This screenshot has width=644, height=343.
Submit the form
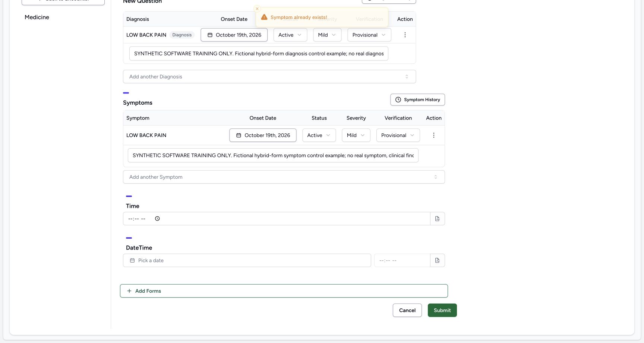coord(442,310)
